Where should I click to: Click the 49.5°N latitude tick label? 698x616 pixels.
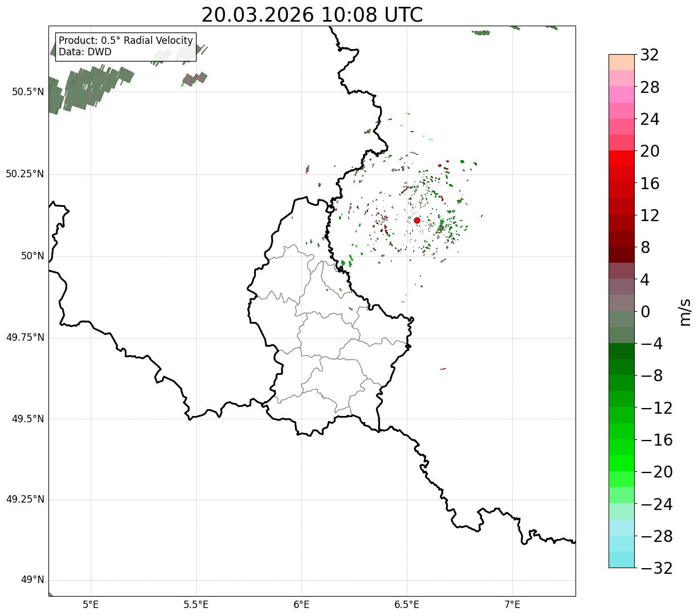[x=28, y=419]
